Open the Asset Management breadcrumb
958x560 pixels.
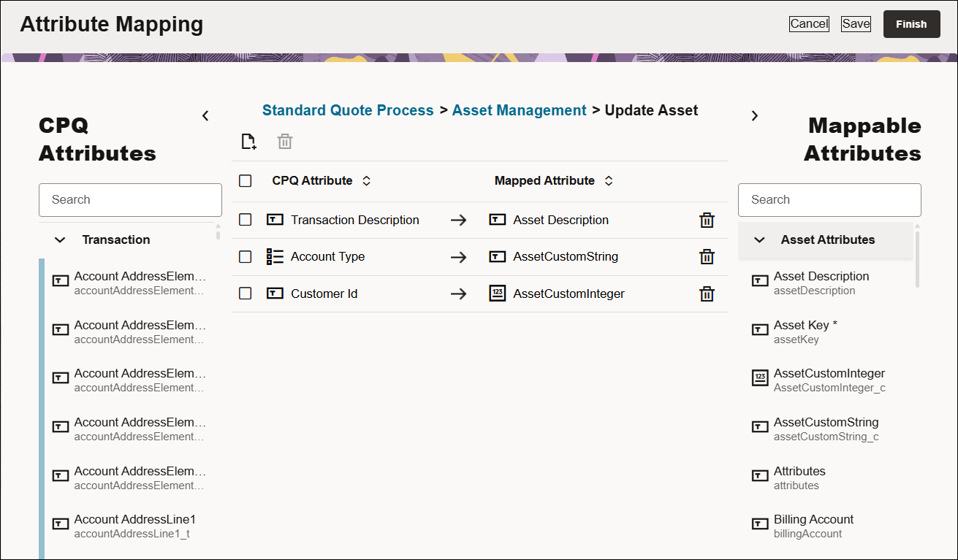coord(519,110)
